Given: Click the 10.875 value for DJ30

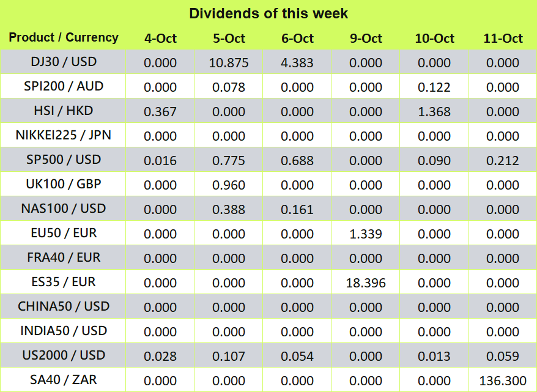Looking at the screenshot, I should pos(229,63).
